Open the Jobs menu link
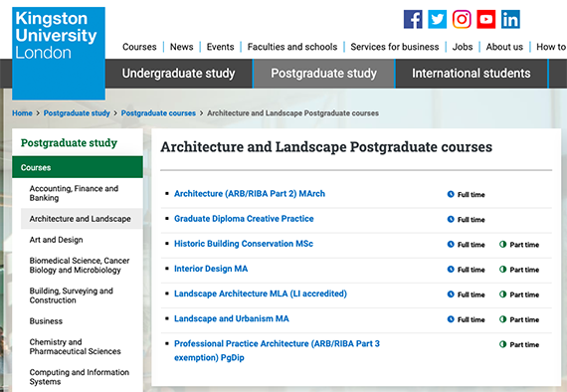Image resolution: width=567 pixels, height=392 pixels. pos(463,47)
